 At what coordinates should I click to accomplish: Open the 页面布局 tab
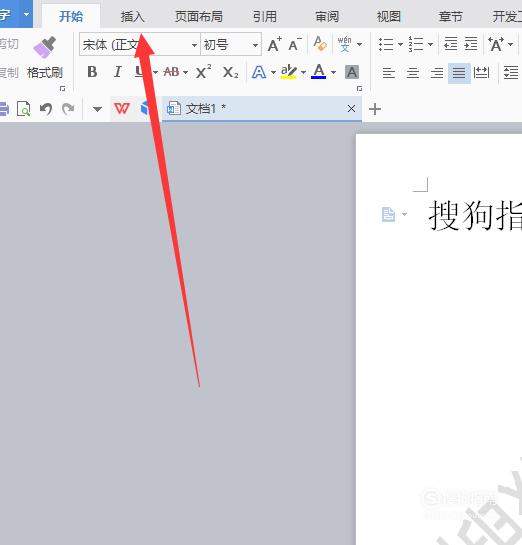(199, 16)
